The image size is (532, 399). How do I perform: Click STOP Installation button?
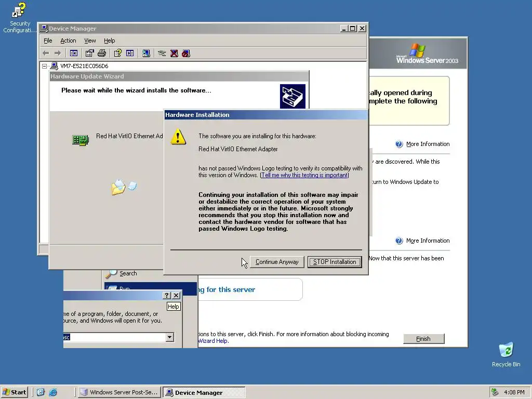coord(335,262)
